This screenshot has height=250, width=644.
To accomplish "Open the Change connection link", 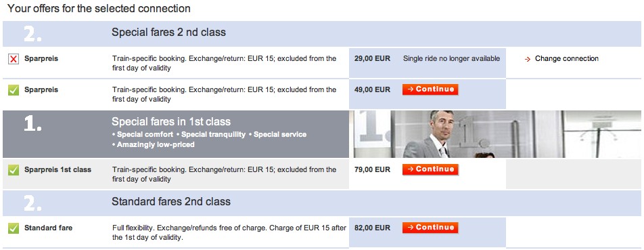I will [x=566, y=59].
